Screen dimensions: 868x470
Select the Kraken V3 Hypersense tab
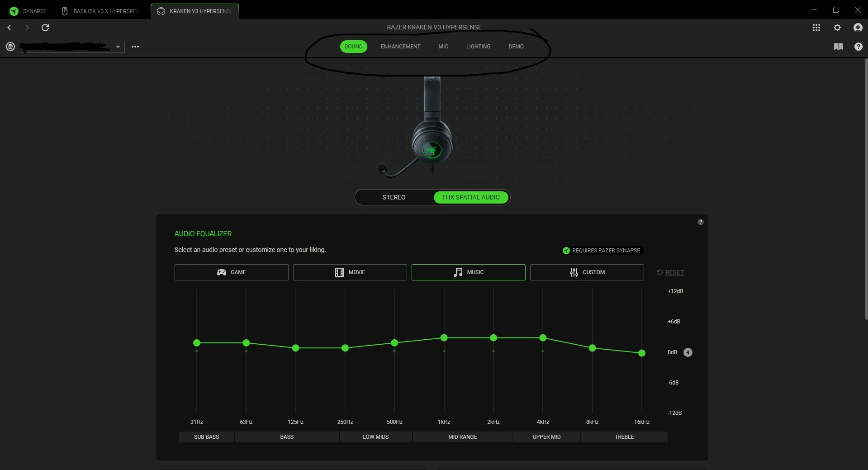coord(195,11)
